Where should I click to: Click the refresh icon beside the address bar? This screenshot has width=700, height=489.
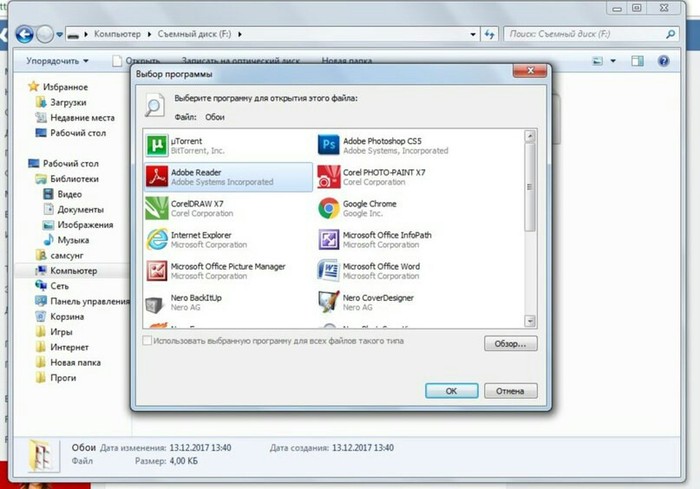(490, 34)
